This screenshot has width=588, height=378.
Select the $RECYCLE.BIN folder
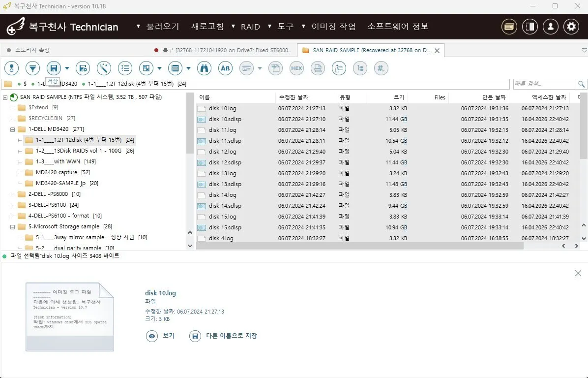(45, 118)
